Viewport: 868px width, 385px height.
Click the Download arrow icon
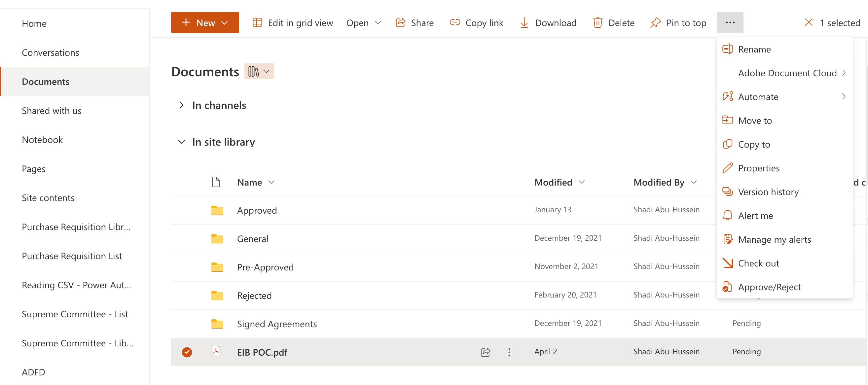point(524,22)
